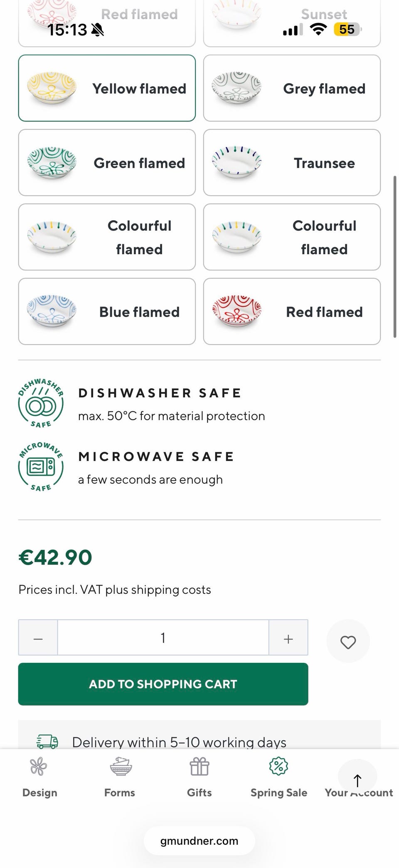The height and width of the screenshot is (868, 399).
Task: Tap the dishwasher safe badge icon
Action: point(41,403)
